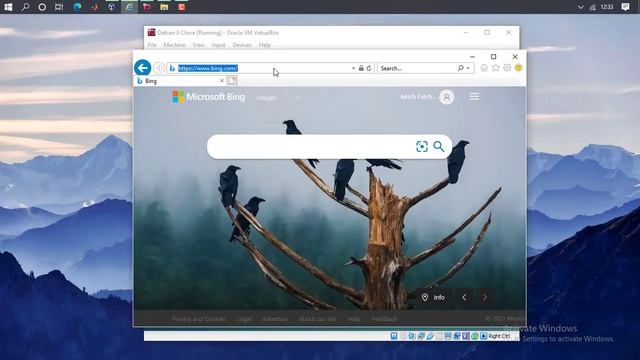Open the Advertise footer link

[275, 319]
